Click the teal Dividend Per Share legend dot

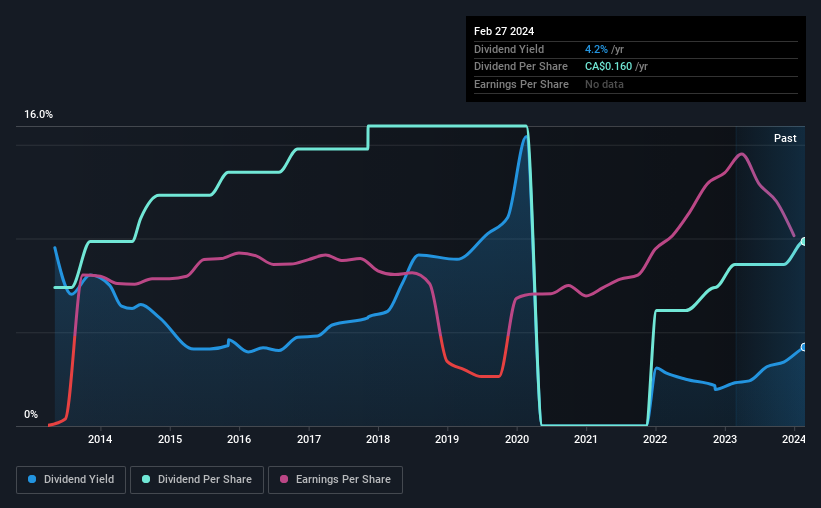146,479
